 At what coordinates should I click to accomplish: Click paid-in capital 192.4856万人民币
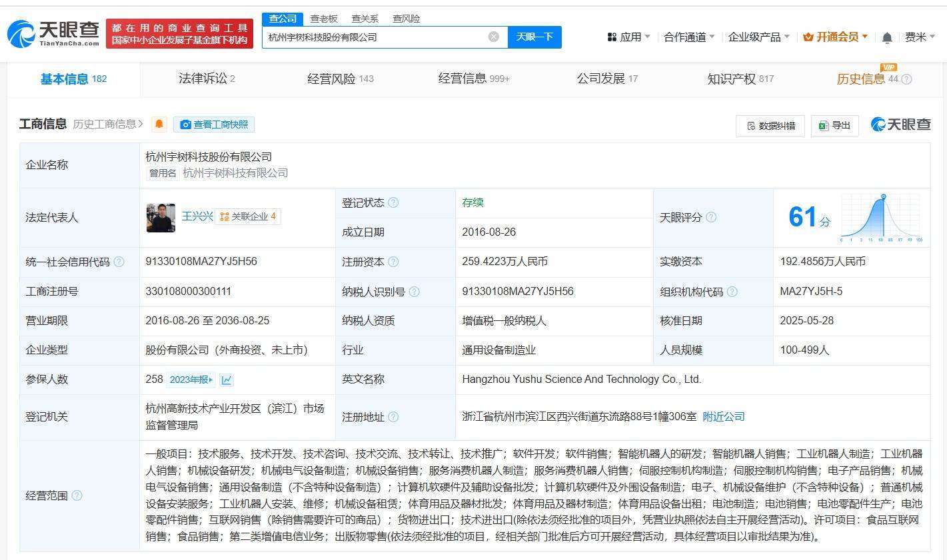(x=822, y=262)
